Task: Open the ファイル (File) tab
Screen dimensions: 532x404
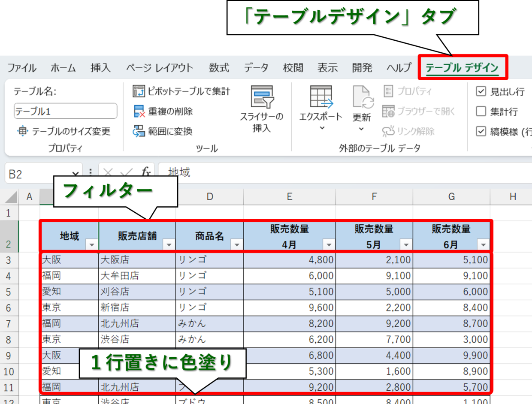Action: [x=21, y=68]
